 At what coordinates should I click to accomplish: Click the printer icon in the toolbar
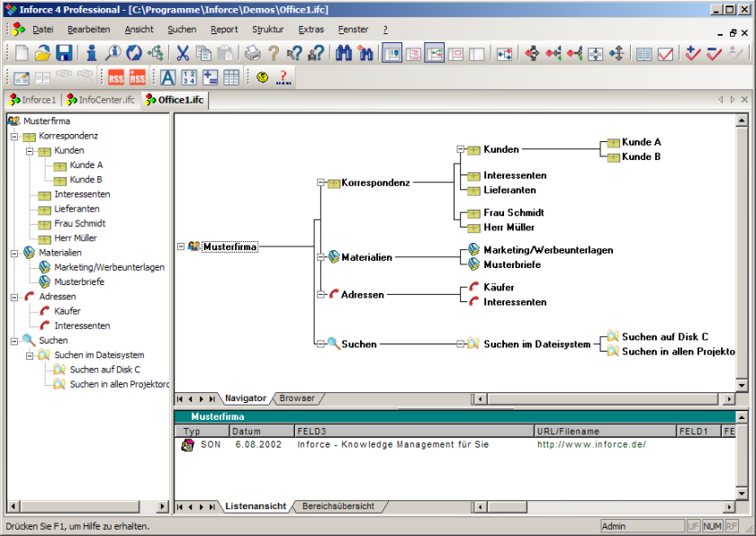pyautogui.click(x=253, y=54)
